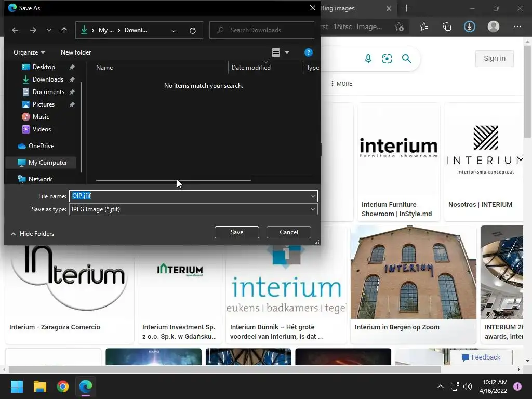Viewport: 532px width, 399px height.
Task: Open Edge from taskbar
Action: point(86,387)
